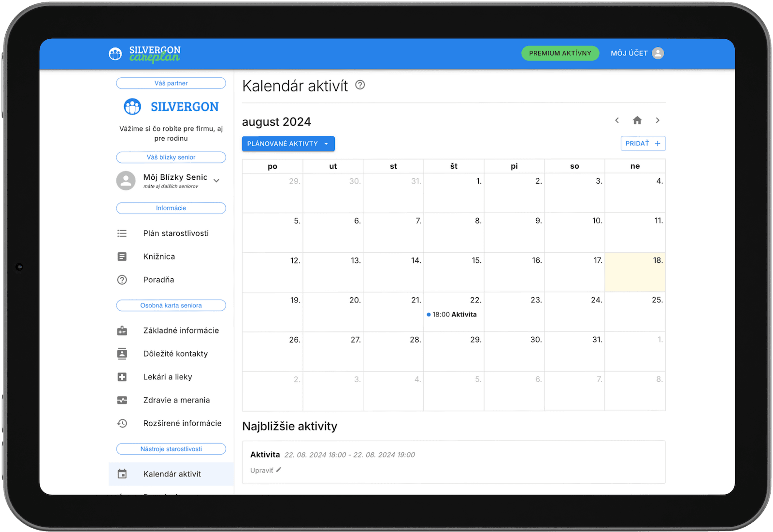773x532 pixels.
Task: Click the Pridať button
Action: coord(643,144)
